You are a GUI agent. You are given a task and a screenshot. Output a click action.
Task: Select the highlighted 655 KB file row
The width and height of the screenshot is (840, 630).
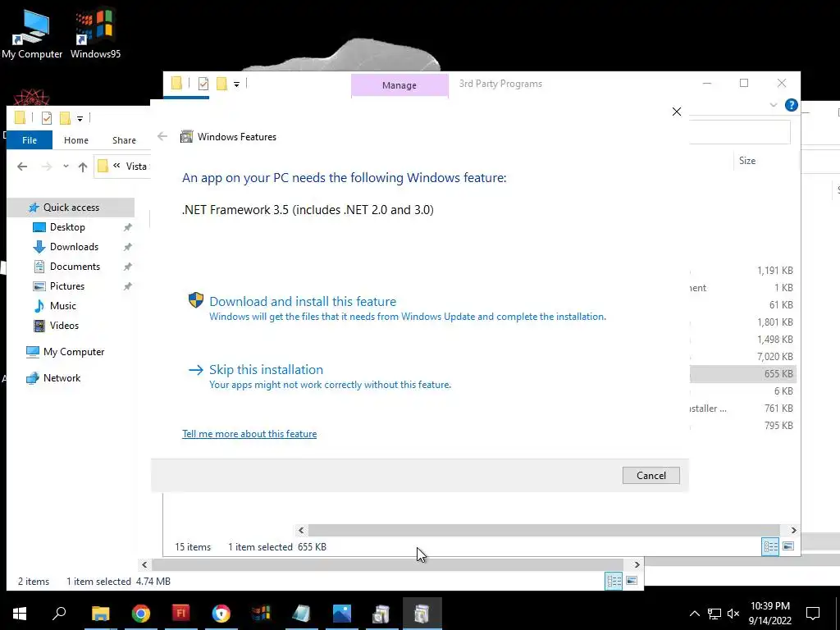click(x=743, y=374)
